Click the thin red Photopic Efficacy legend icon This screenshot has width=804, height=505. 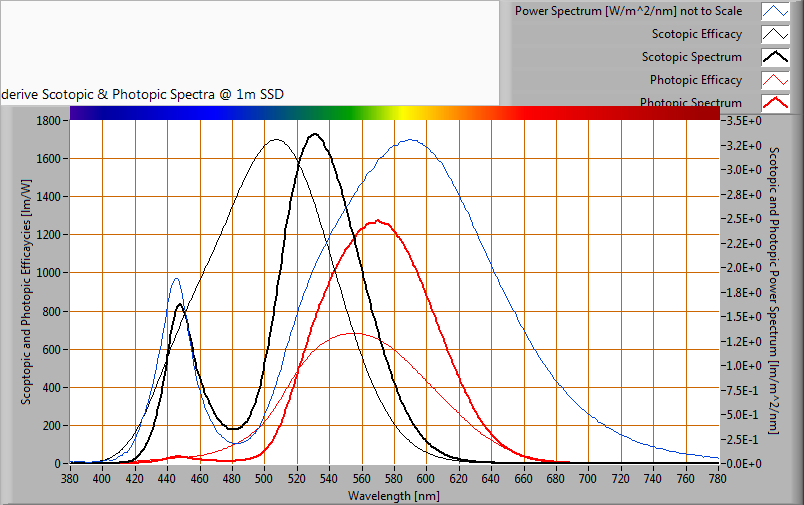coord(775,80)
